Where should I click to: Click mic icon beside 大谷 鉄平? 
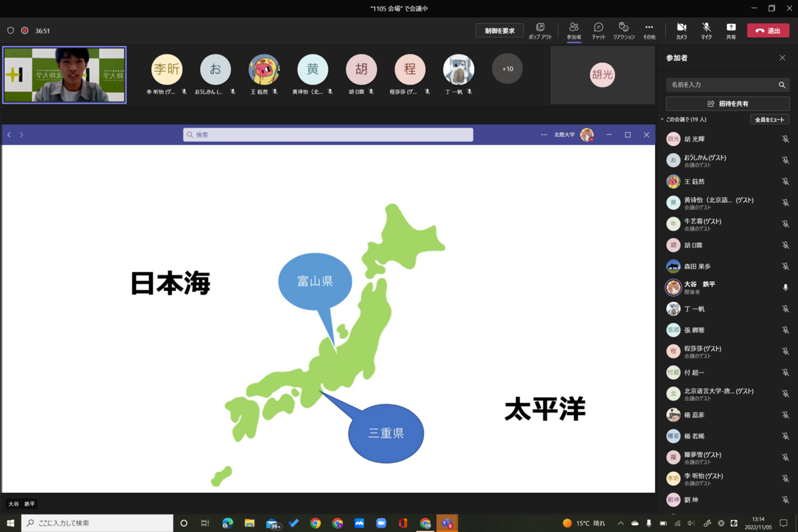785,287
